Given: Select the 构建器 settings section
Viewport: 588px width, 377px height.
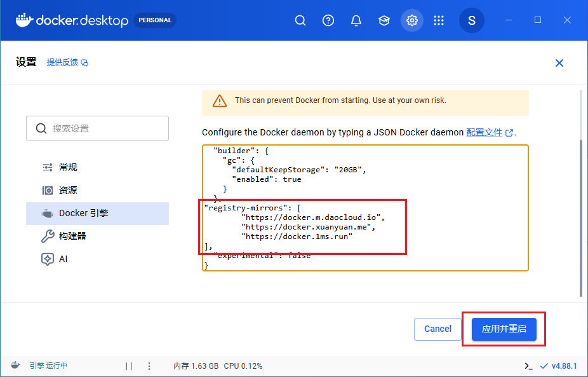Looking at the screenshot, I should click(x=98, y=236).
